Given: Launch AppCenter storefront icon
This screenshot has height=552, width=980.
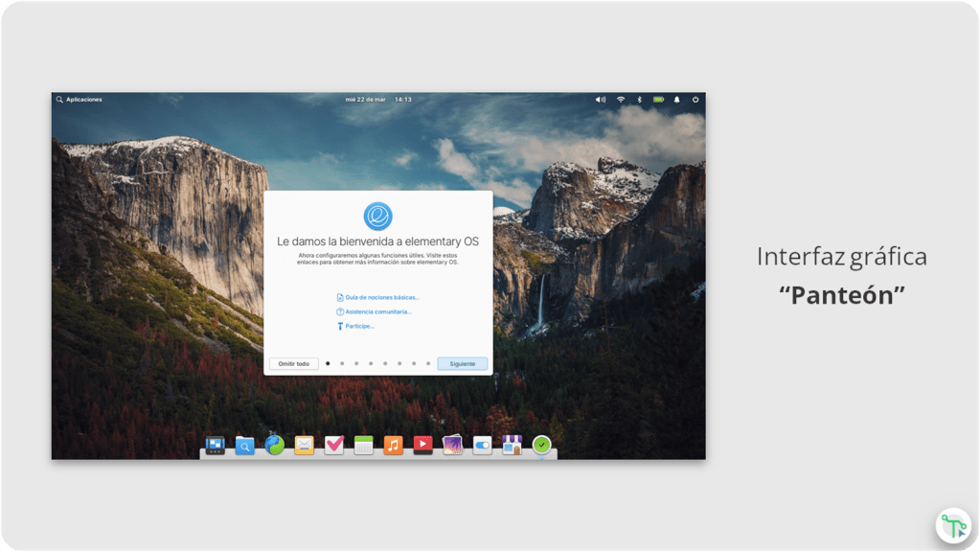Looking at the screenshot, I should coord(513,446).
